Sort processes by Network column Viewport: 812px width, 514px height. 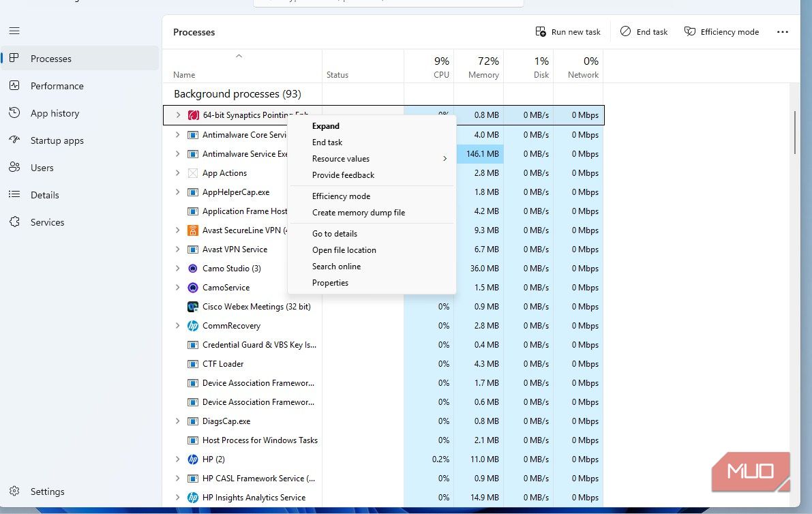(578, 66)
